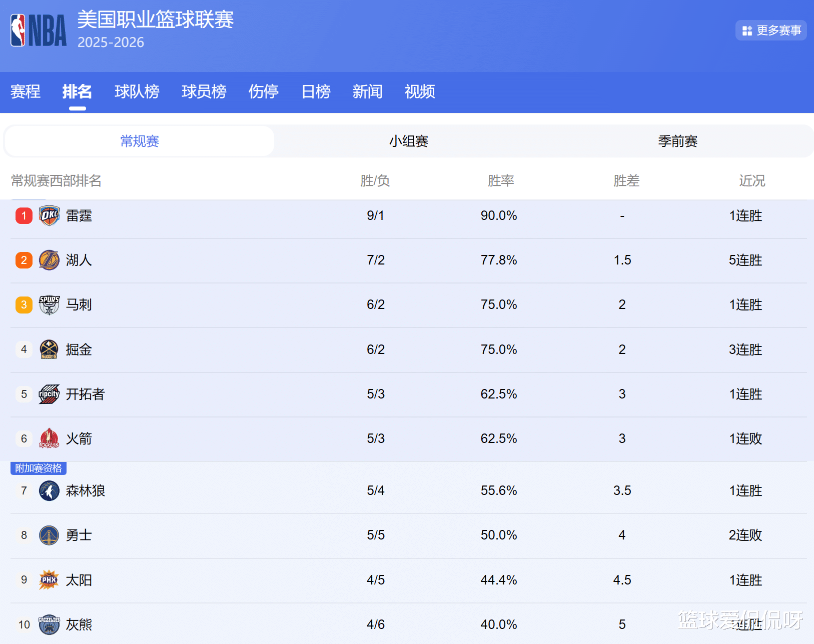
Task: Open the 森林狼 team name link
Action: pyautogui.click(x=86, y=491)
